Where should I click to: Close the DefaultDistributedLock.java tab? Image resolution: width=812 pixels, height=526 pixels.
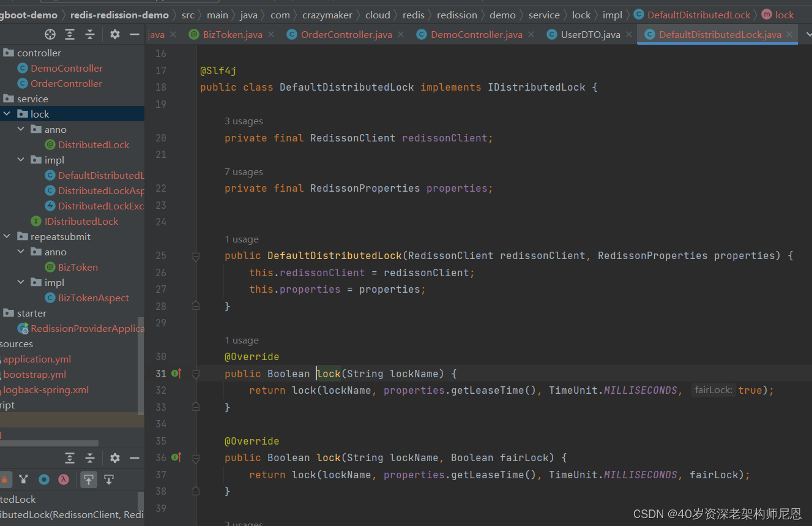point(790,35)
